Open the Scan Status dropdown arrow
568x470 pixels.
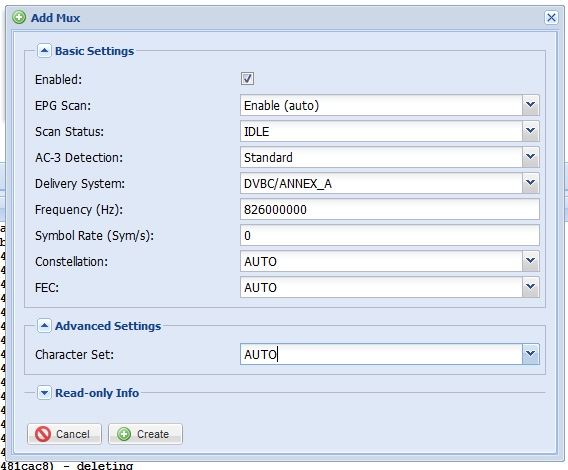pos(531,131)
